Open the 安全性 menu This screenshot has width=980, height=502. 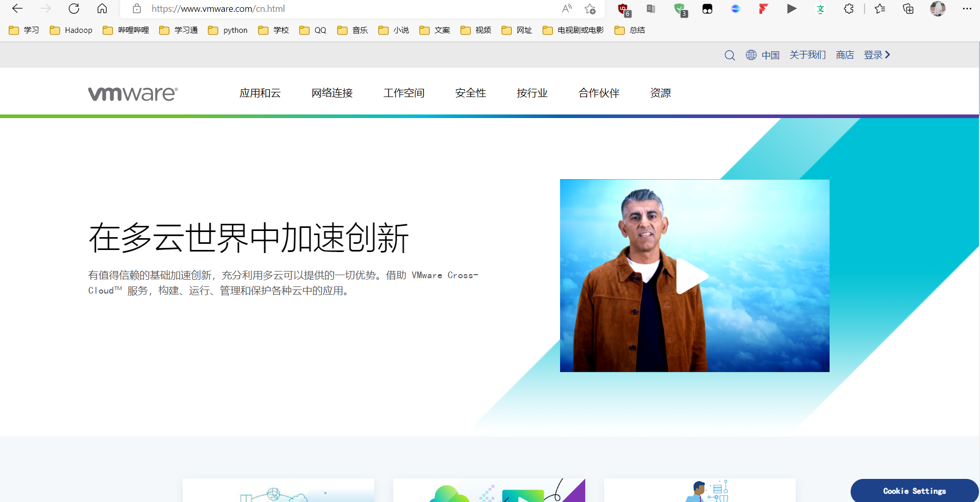tap(471, 93)
